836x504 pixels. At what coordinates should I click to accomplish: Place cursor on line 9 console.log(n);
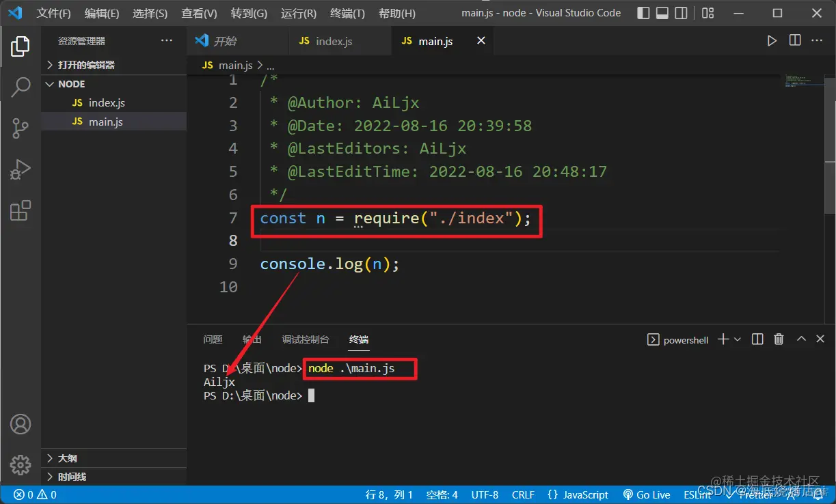click(x=329, y=264)
